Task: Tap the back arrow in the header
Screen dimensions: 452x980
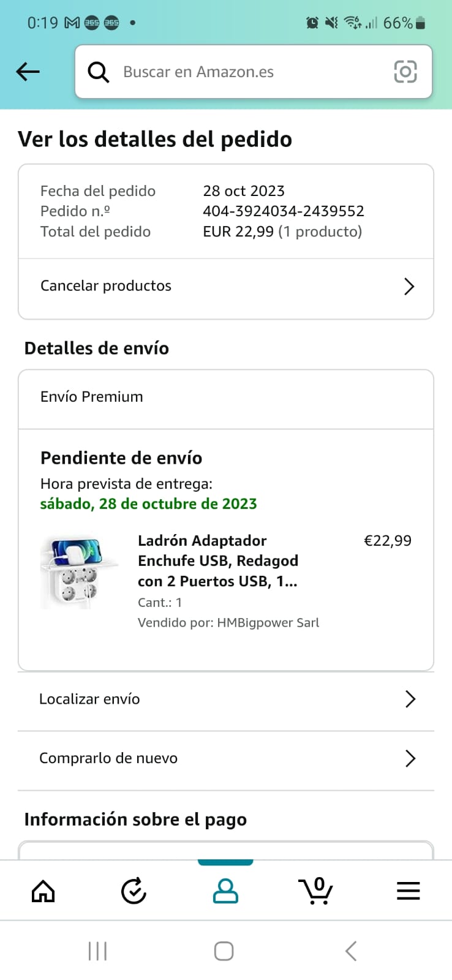Action: (x=28, y=72)
